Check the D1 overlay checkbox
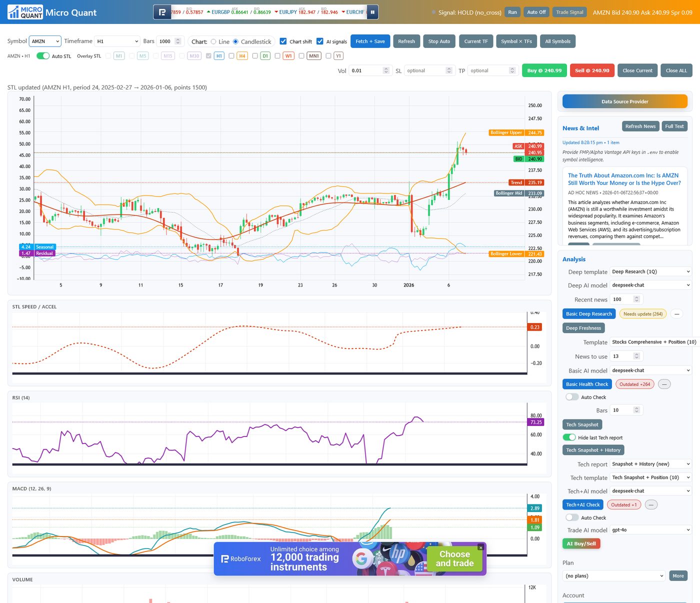Image resolution: width=700 pixels, height=603 pixels. coord(255,56)
